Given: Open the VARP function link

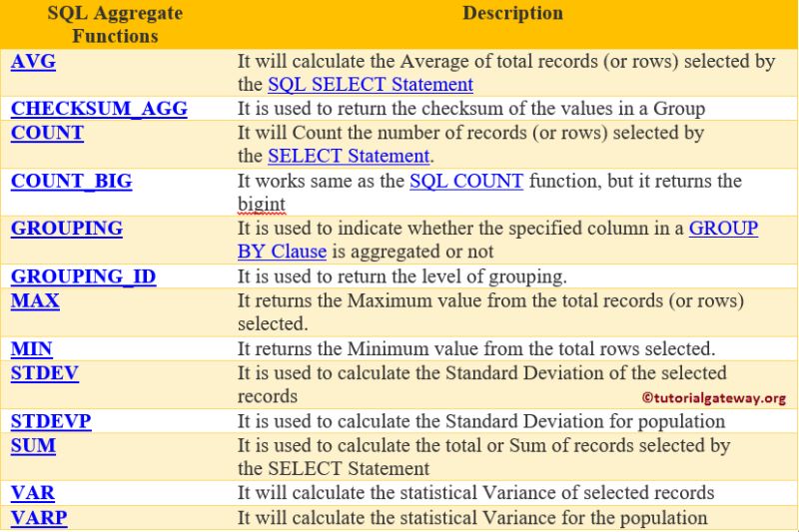Looking at the screenshot, I should [x=39, y=517].
